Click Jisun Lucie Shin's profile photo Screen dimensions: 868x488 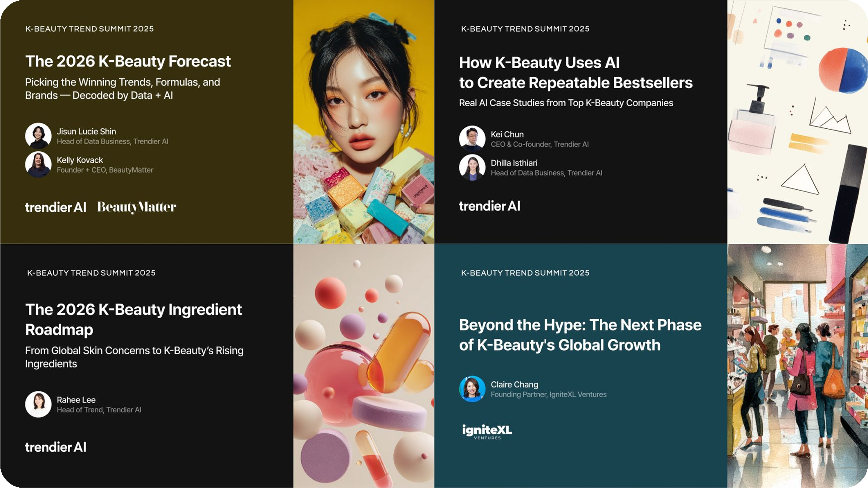pyautogui.click(x=38, y=136)
